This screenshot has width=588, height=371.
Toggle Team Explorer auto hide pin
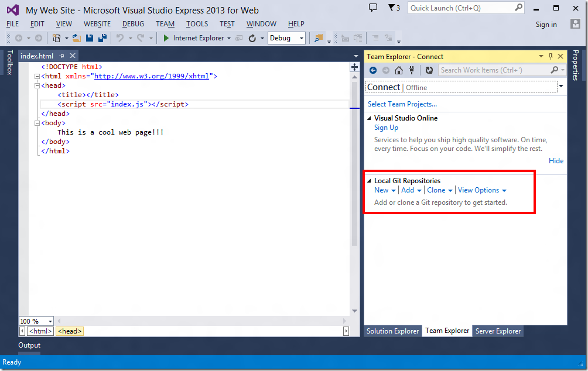pyautogui.click(x=551, y=57)
